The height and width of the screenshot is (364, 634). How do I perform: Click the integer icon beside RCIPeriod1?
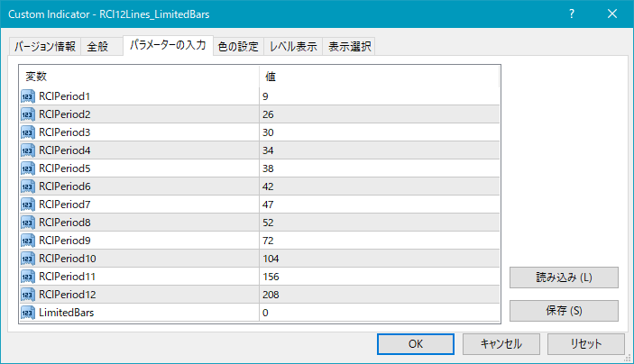click(x=28, y=96)
